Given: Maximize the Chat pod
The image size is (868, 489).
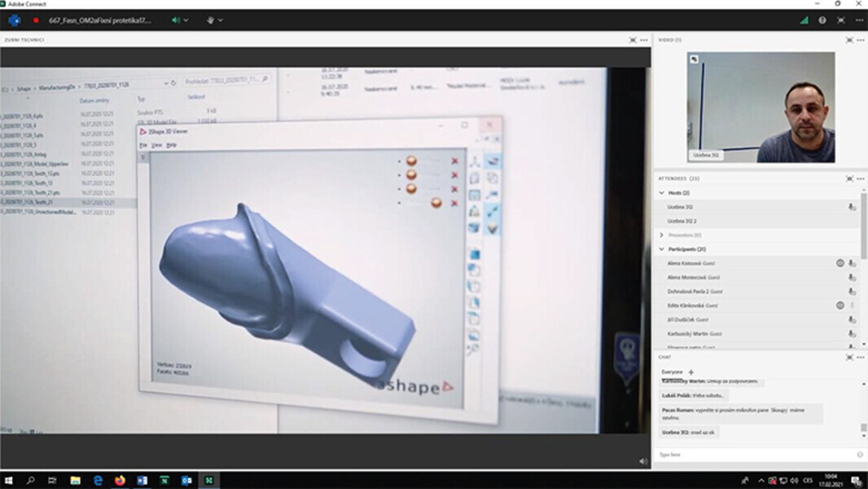Looking at the screenshot, I should click(849, 357).
